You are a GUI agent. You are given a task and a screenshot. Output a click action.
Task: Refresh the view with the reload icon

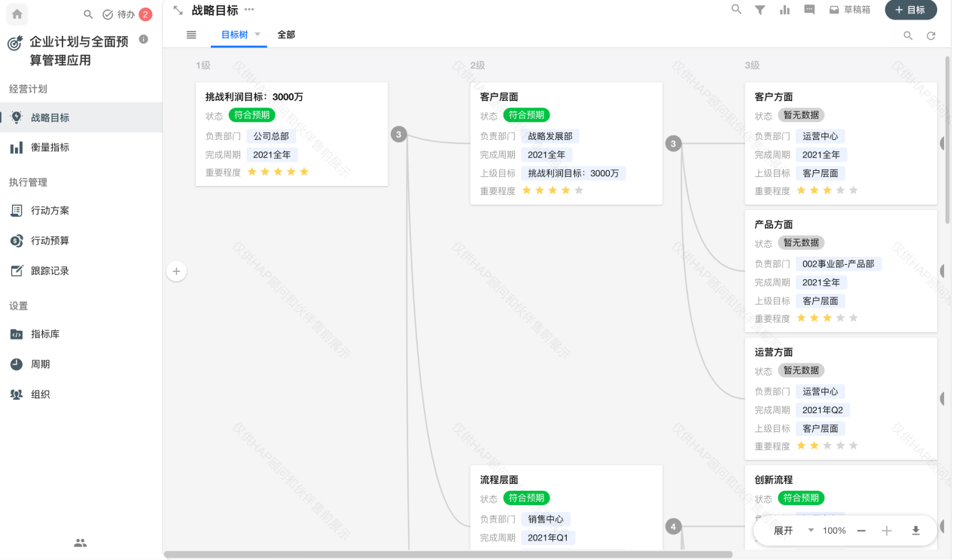pyautogui.click(x=931, y=35)
